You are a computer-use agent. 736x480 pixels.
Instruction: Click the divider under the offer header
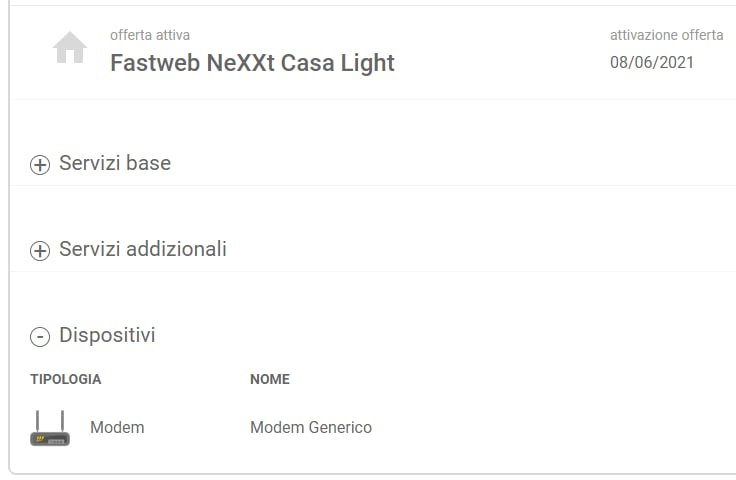372,99
